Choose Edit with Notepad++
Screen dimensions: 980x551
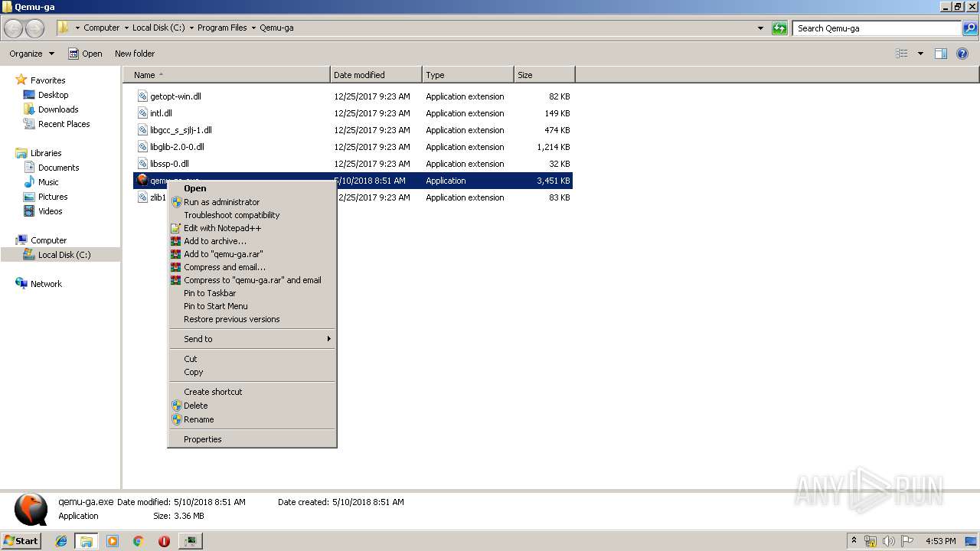(252, 228)
